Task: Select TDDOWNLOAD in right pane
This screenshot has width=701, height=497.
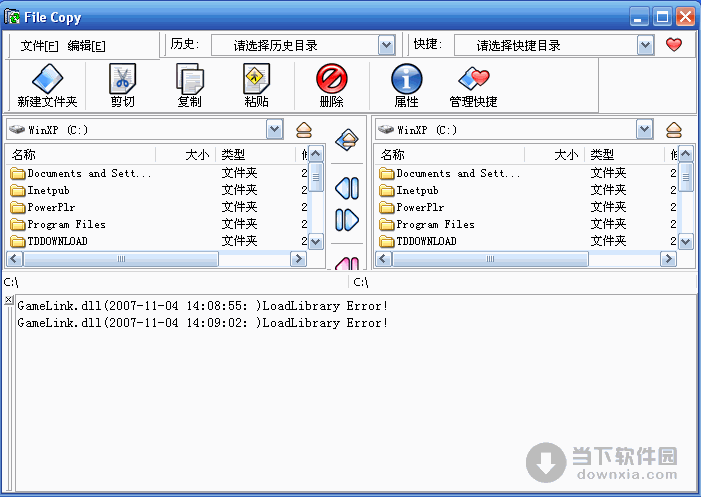Action: pyautogui.click(x=426, y=241)
